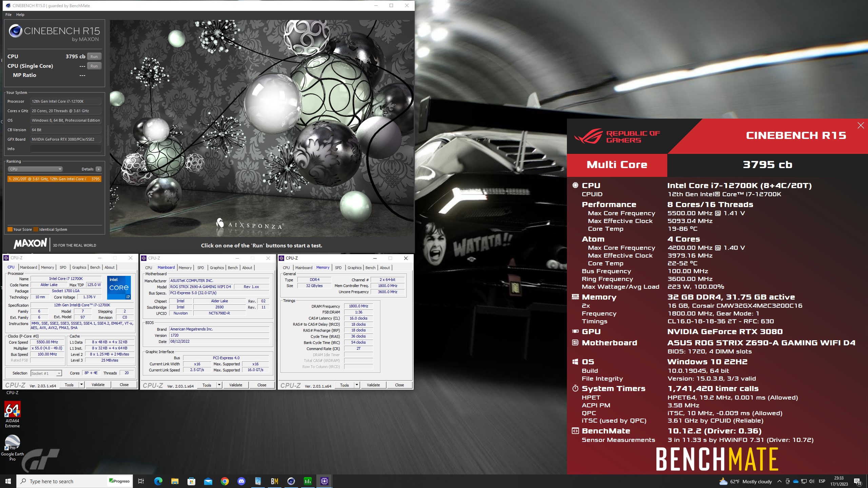Image resolution: width=868 pixels, height=488 pixels.
Task: Launch Microsoft Edge from the taskbar
Action: 158,481
